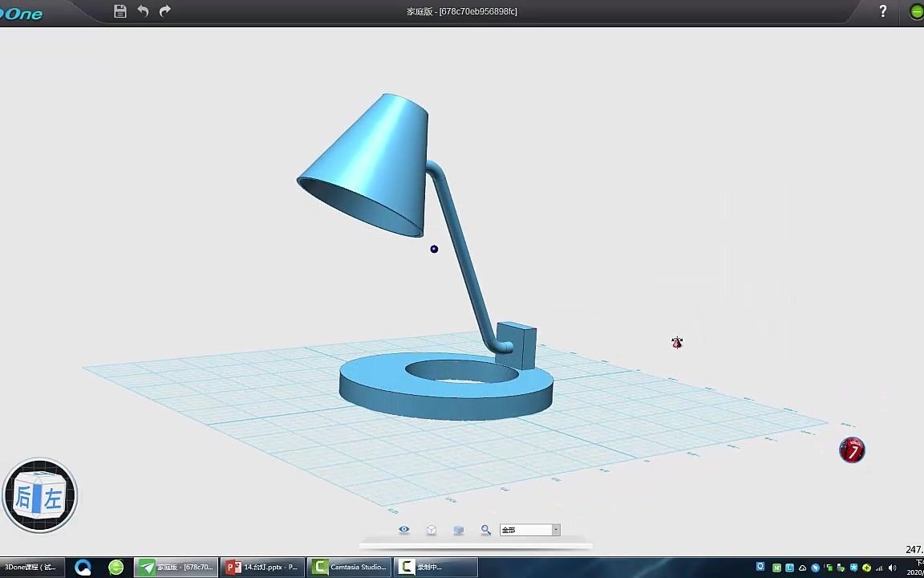Click the cloud tray icon
Image resolution: width=924 pixels, height=578 pixels.
pyautogui.click(x=803, y=568)
